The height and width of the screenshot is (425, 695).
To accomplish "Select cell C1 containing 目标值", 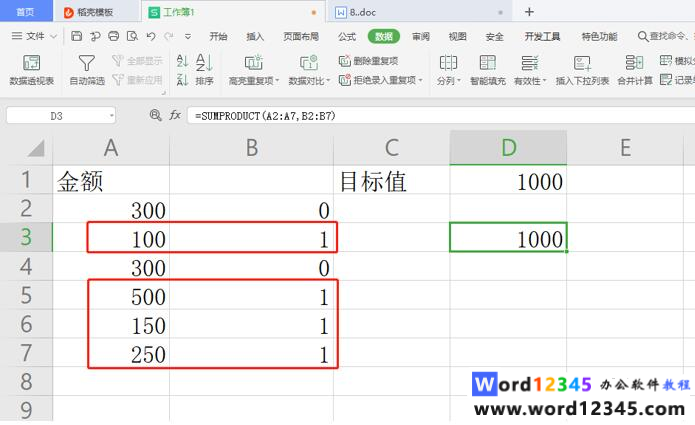I will click(x=391, y=181).
